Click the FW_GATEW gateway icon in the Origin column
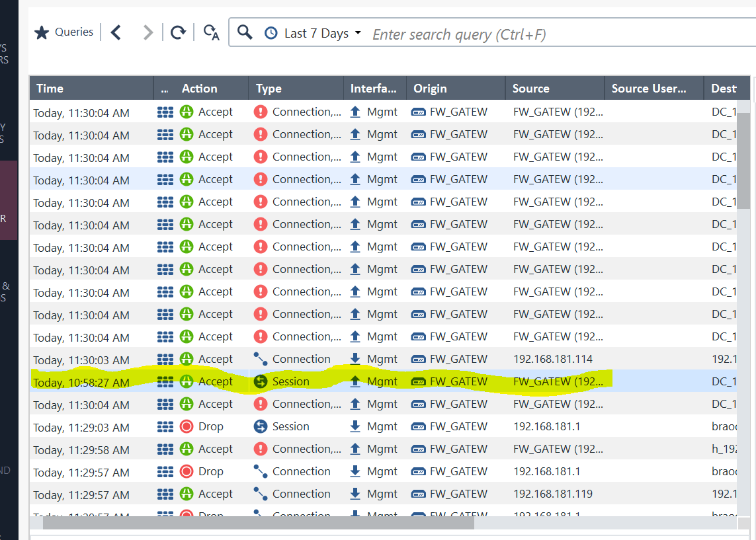The height and width of the screenshot is (540, 756). (418, 112)
